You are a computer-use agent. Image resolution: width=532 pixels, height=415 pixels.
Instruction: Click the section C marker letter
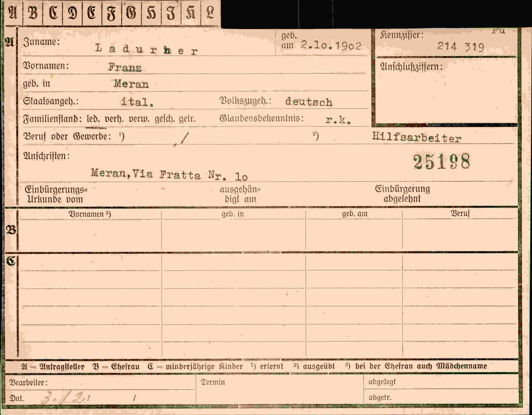pos(11,261)
